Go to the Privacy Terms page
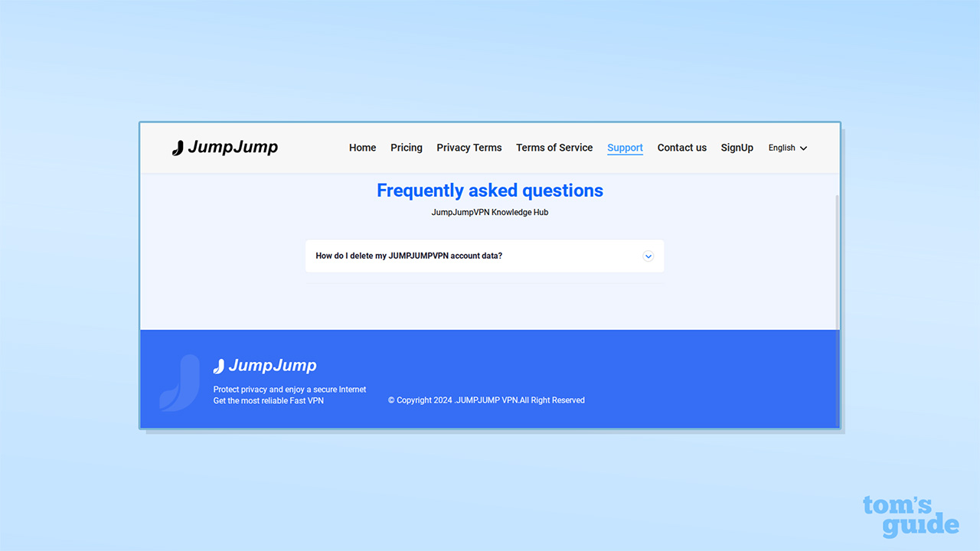The width and height of the screenshot is (980, 551). pos(469,148)
